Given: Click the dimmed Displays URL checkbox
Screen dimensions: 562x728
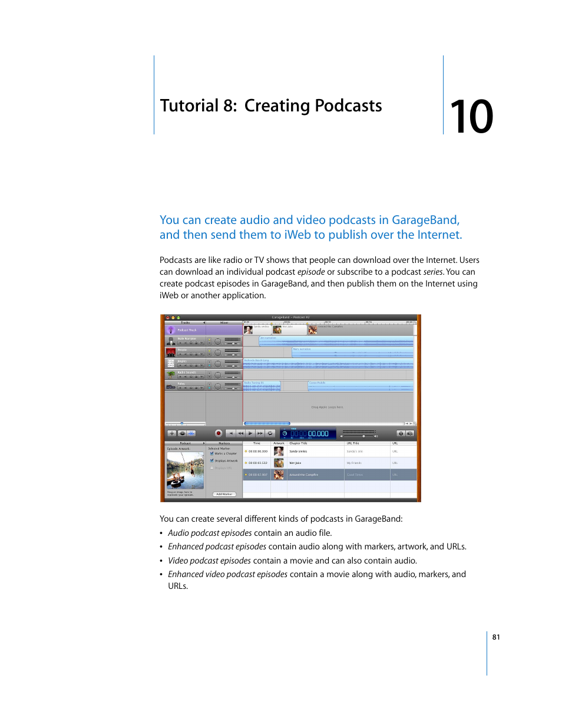Looking at the screenshot, I should [x=212, y=468].
